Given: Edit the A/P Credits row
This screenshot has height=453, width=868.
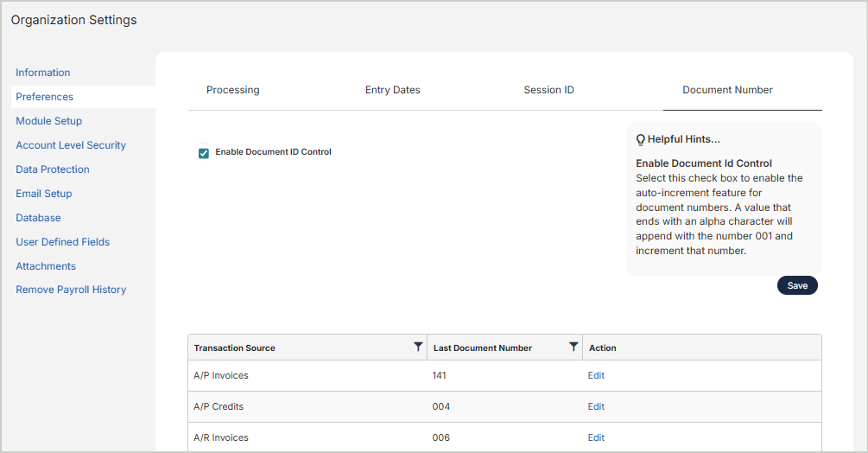Looking at the screenshot, I should click(x=596, y=407).
